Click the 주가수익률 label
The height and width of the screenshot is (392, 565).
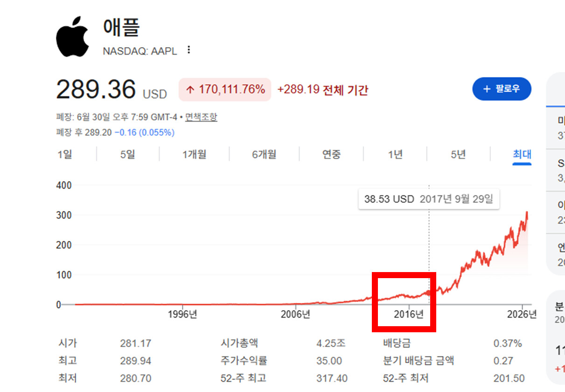point(244,361)
